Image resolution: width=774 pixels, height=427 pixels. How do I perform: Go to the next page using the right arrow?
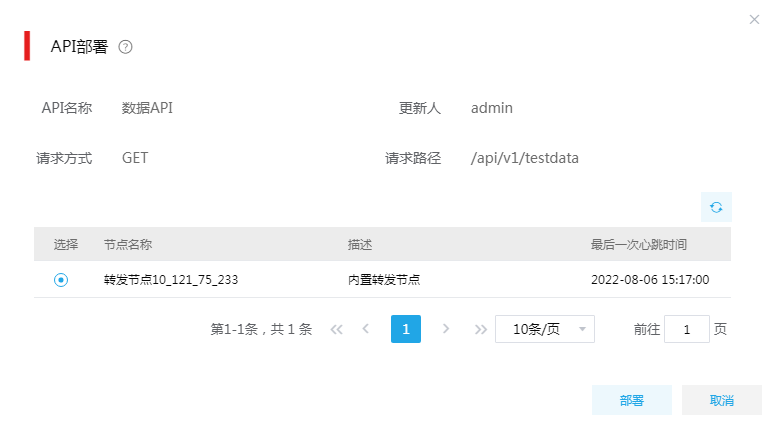(446, 329)
